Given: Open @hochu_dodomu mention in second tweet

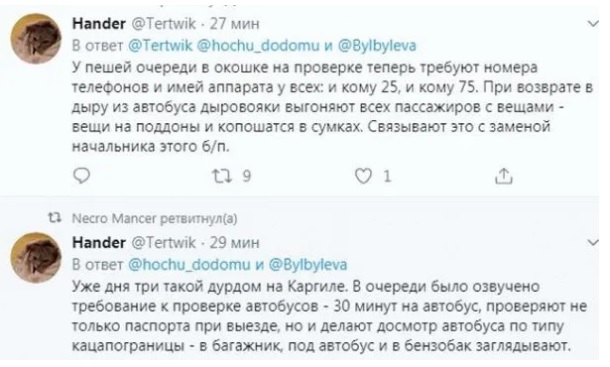Looking at the screenshot, I should pos(189,265).
